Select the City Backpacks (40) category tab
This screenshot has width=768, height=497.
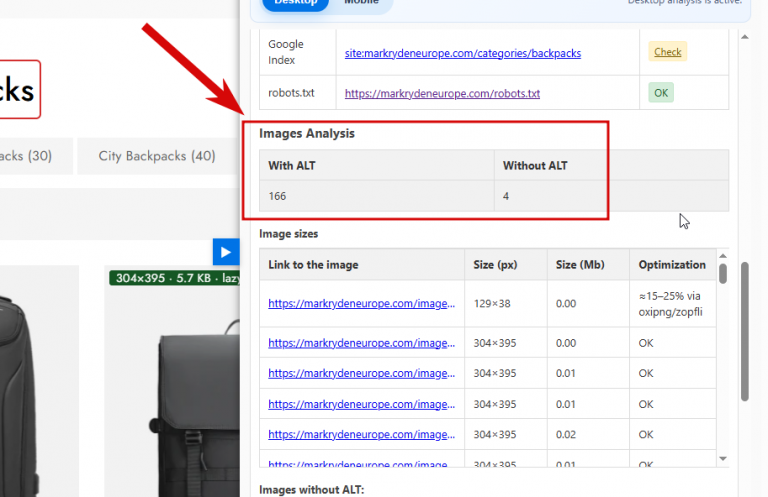point(157,156)
